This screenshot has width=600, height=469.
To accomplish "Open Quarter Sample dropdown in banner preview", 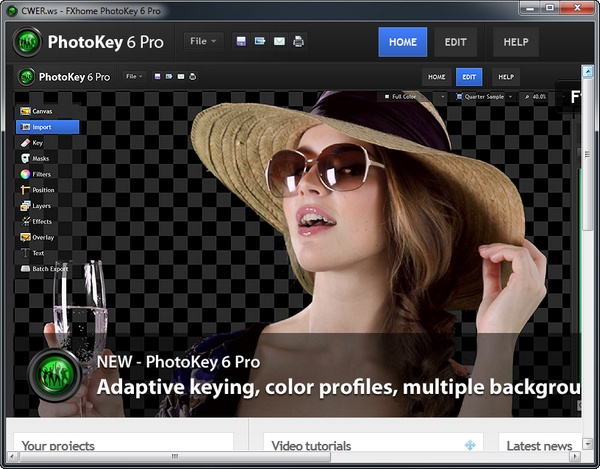I will point(484,97).
